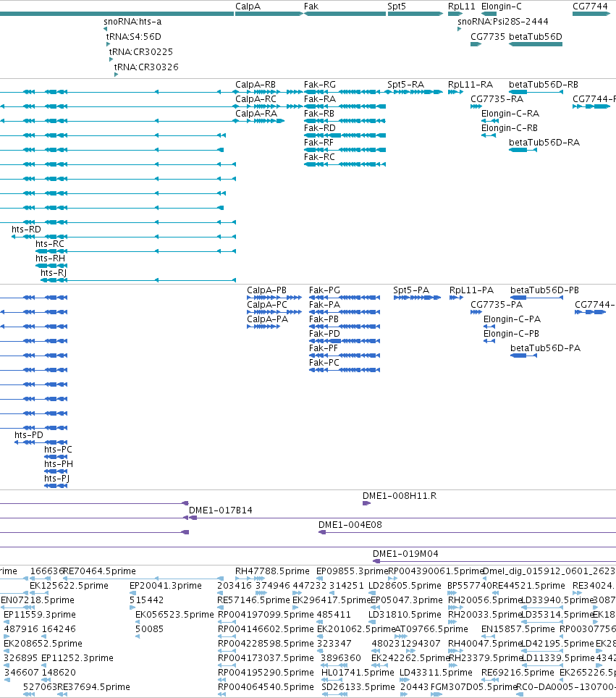Select the Elongin-C-RA transcript
The image size is (616, 698).
[x=489, y=121]
